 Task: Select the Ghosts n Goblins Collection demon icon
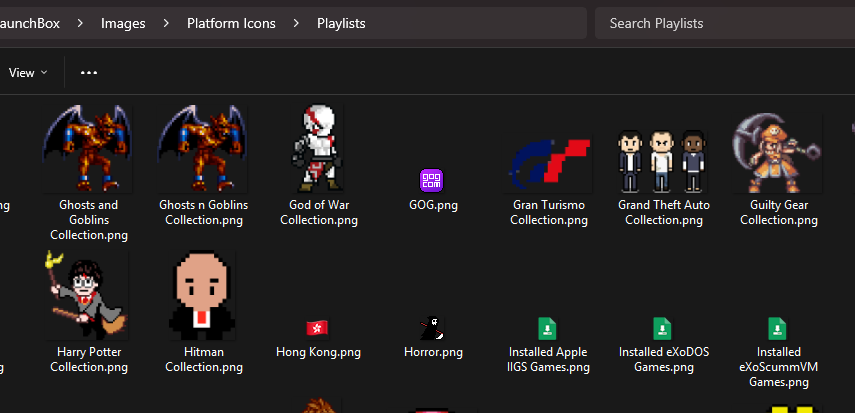click(203, 148)
